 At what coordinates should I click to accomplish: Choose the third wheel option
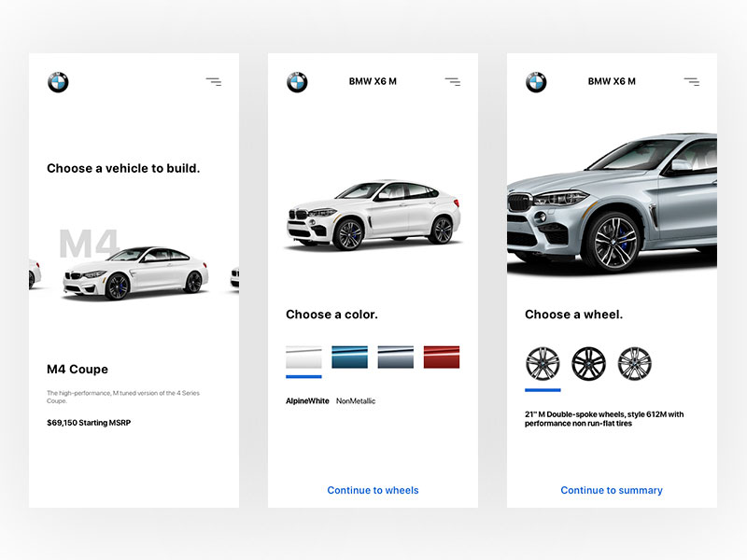click(x=635, y=364)
